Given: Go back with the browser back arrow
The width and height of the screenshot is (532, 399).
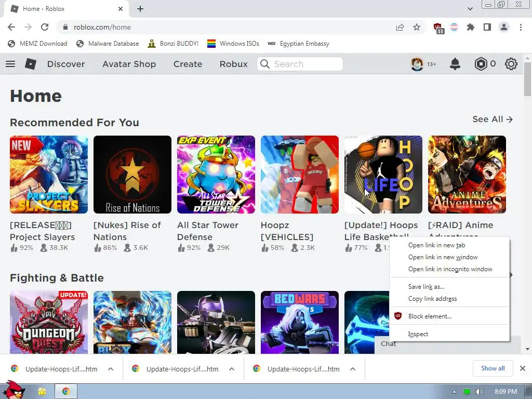Looking at the screenshot, I should [x=11, y=27].
